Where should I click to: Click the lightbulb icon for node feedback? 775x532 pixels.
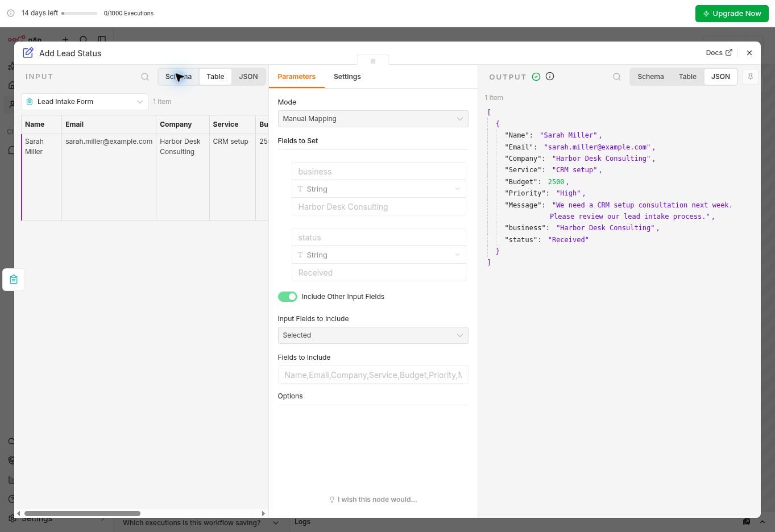click(x=332, y=500)
